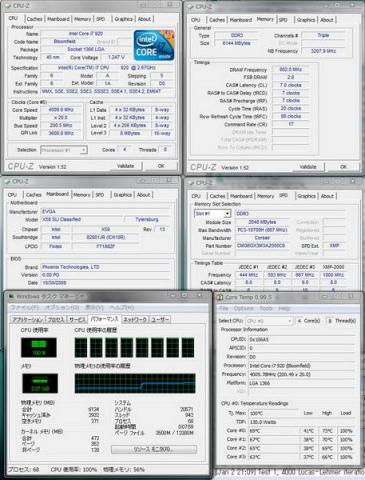Open the Options menu in Core Temp

[243, 308]
